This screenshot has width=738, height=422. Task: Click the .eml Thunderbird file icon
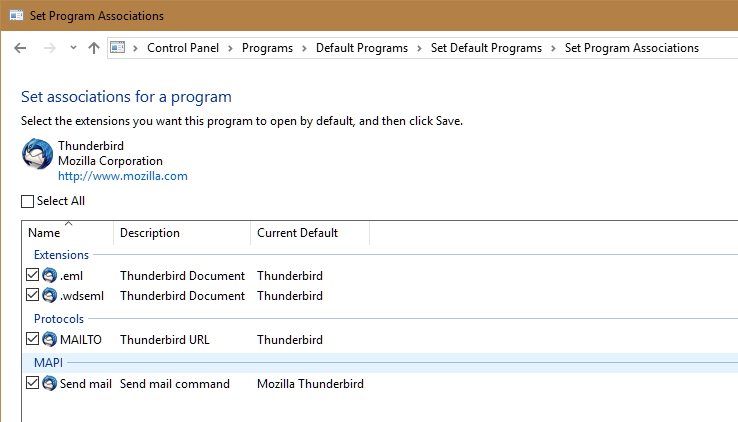tap(49, 275)
